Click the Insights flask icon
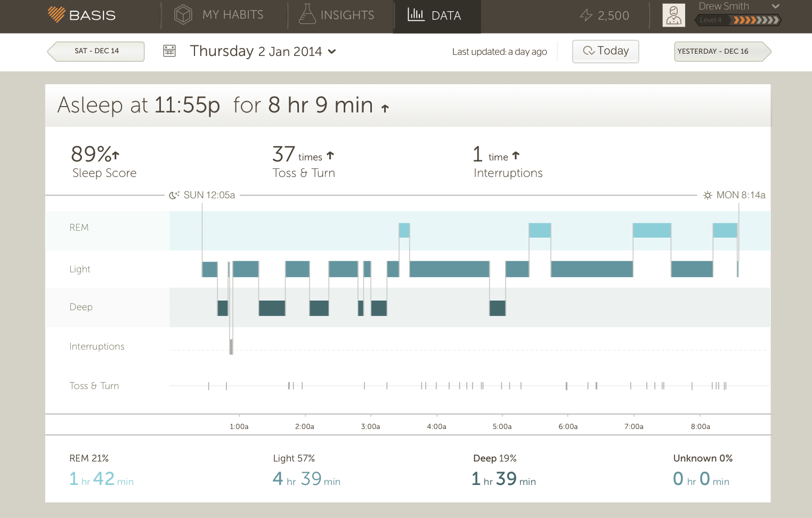The height and width of the screenshot is (518, 812). pyautogui.click(x=307, y=14)
